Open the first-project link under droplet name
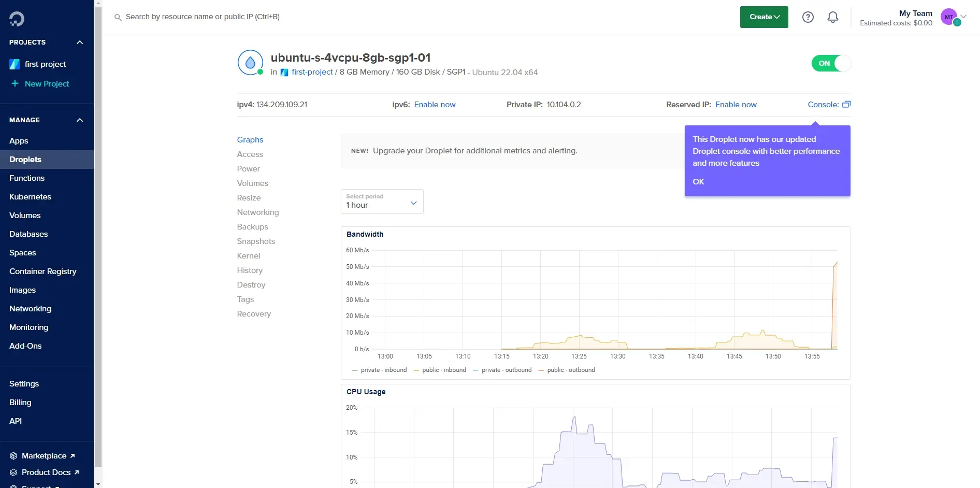Screen dimensions: 980x488 312,72
